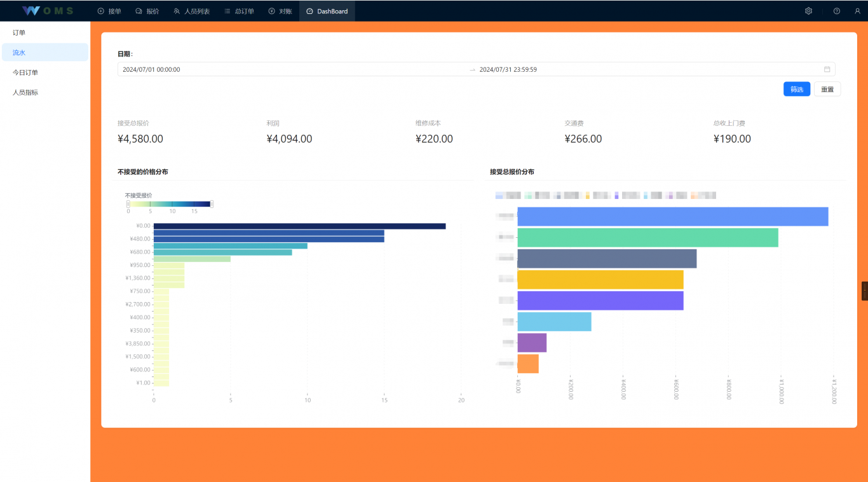The image size is (868, 482).
Task: Click the ¥1,360.00 axis label
Action: [x=138, y=278]
